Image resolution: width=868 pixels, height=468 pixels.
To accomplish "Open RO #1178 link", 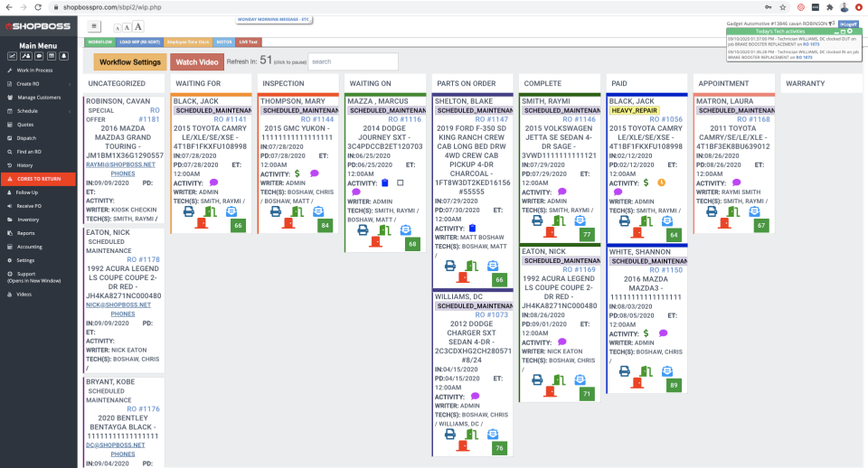I will tap(144, 259).
